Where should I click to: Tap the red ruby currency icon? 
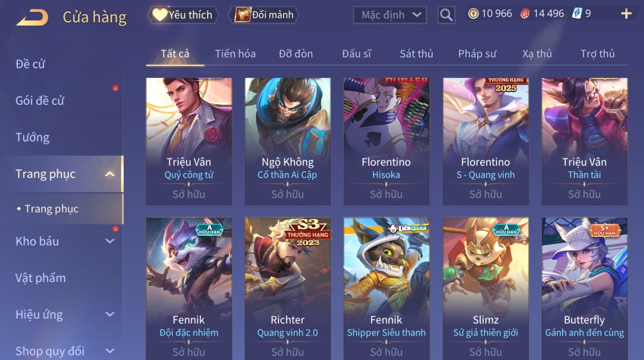(525, 14)
